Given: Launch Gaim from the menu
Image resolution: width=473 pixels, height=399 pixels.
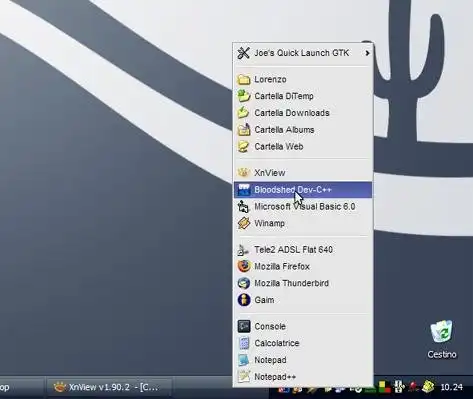Looking at the screenshot, I should (x=303, y=300).
